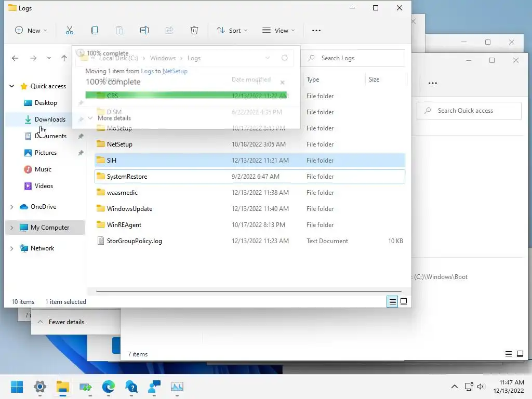Switch to large icons view in background window
The width and height of the screenshot is (532, 399).
point(520,354)
